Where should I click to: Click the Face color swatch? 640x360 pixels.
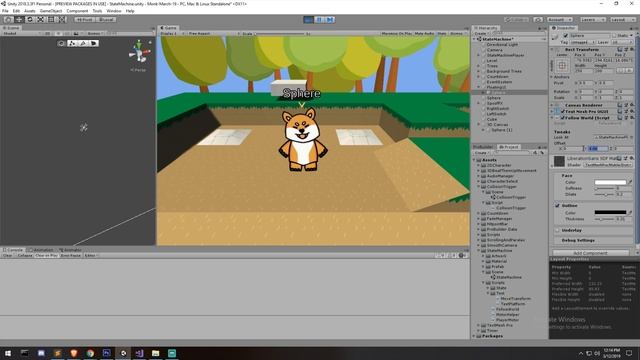[610, 182]
